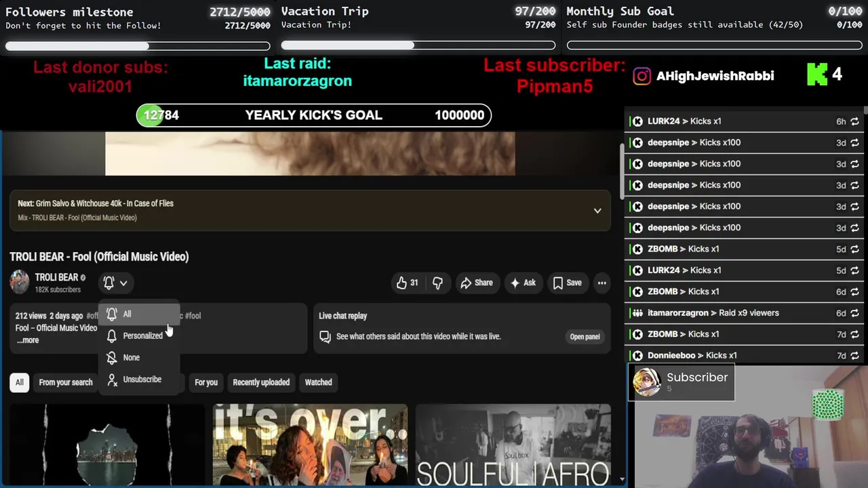Choose Personalized notifications
Viewport: 868px width, 488px height.
tap(139, 335)
